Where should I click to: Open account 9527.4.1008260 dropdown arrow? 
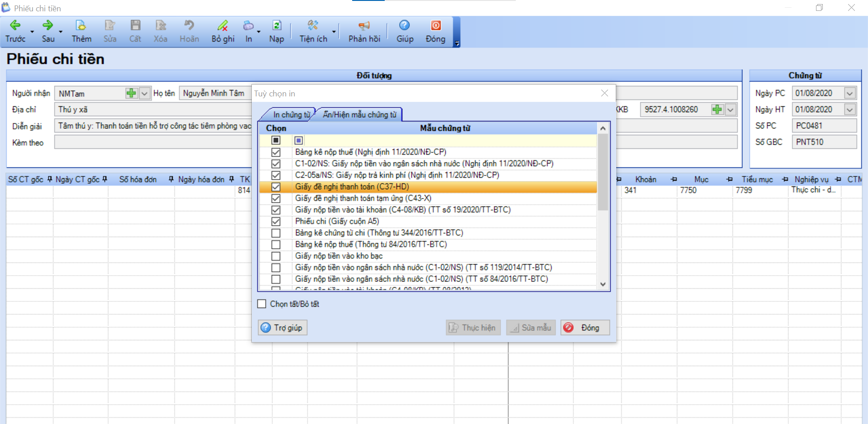click(x=730, y=110)
